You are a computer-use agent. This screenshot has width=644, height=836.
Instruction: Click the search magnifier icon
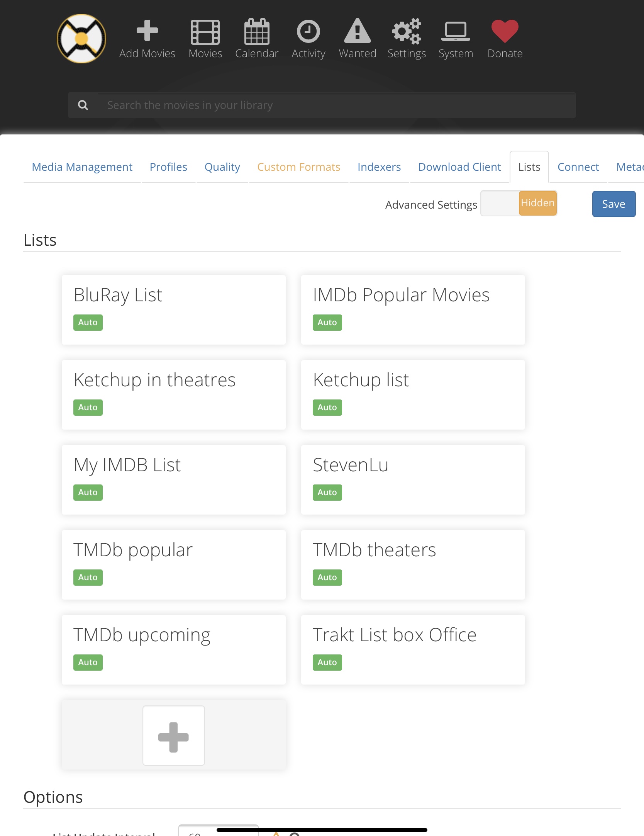pos(83,105)
